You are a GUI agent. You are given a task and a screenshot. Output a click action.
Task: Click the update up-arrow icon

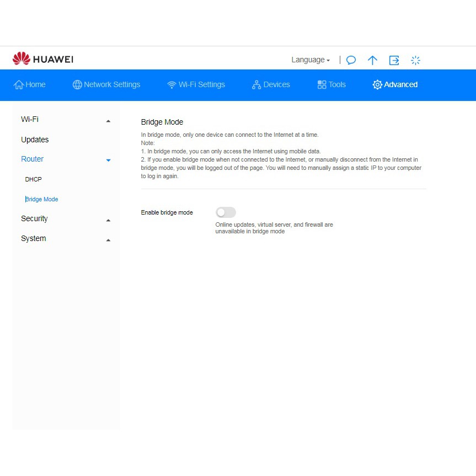click(372, 60)
